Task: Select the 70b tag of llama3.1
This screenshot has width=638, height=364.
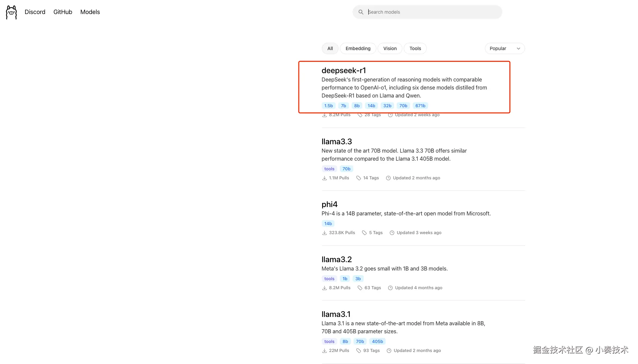Action: point(360,342)
